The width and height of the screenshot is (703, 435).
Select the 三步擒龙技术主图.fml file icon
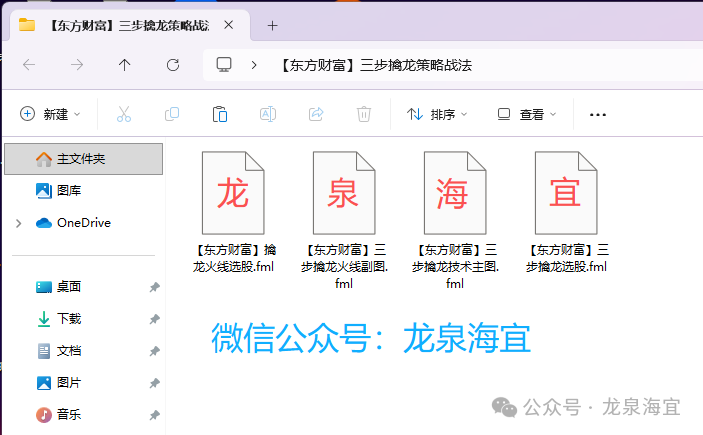tap(455, 193)
